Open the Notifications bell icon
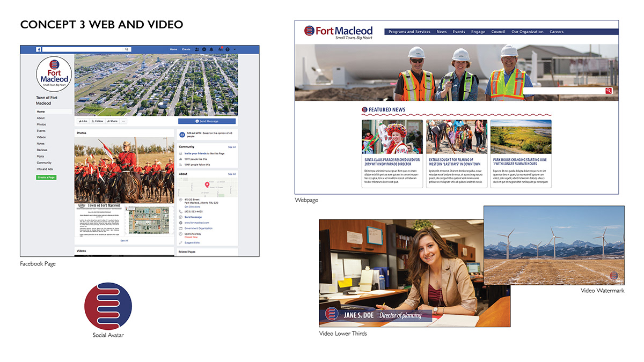This screenshot has height=362, width=644. pos(211,49)
